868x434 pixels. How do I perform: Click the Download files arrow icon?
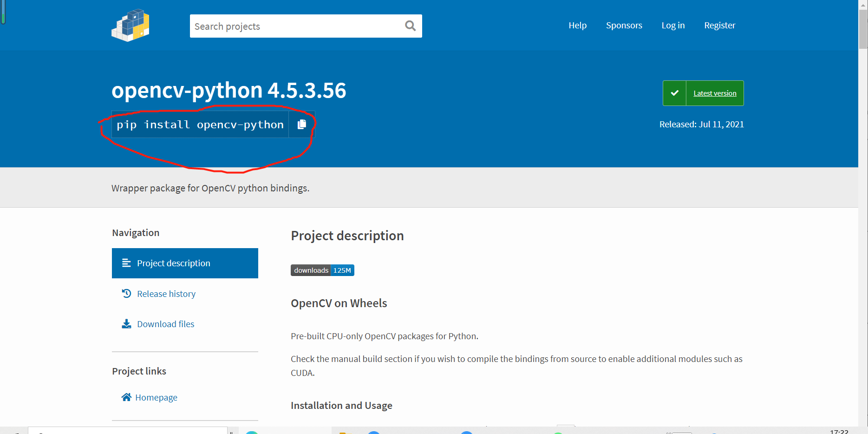[x=126, y=324]
